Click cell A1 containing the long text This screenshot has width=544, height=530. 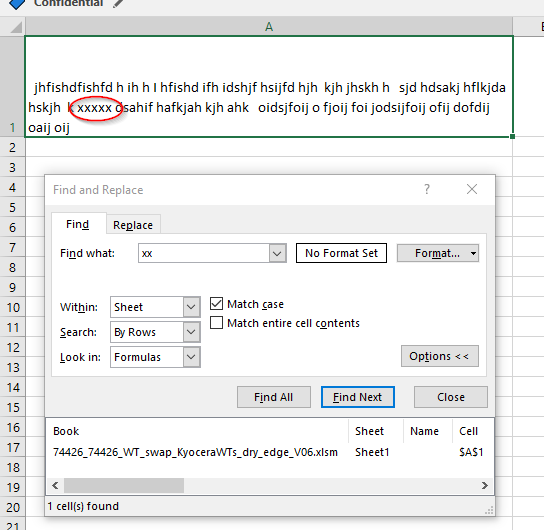[269, 87]
